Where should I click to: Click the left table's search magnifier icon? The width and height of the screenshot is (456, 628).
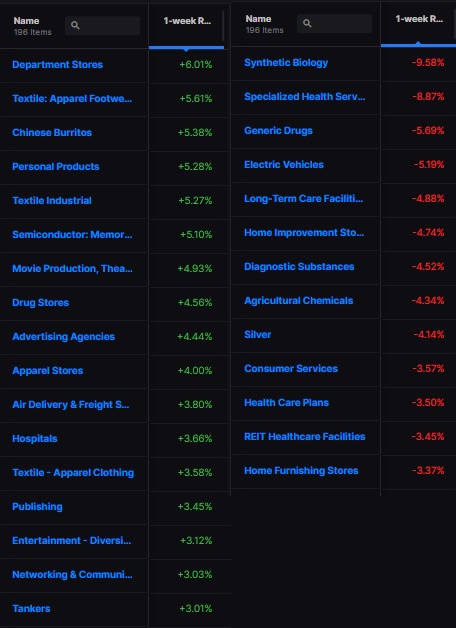click(x=75, y=26)
